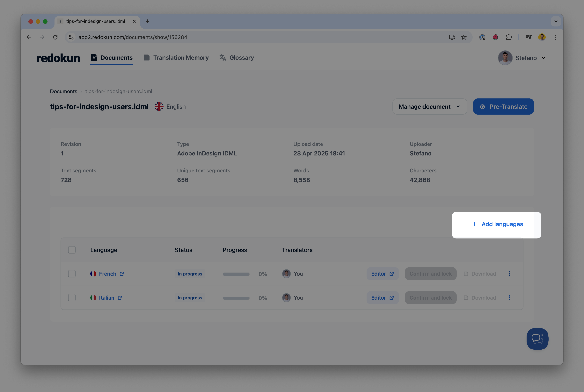Image resolution: width=584 pixels, height=392 pixels.
Task: Click the Italian progress bar
Action: point(236,298)
